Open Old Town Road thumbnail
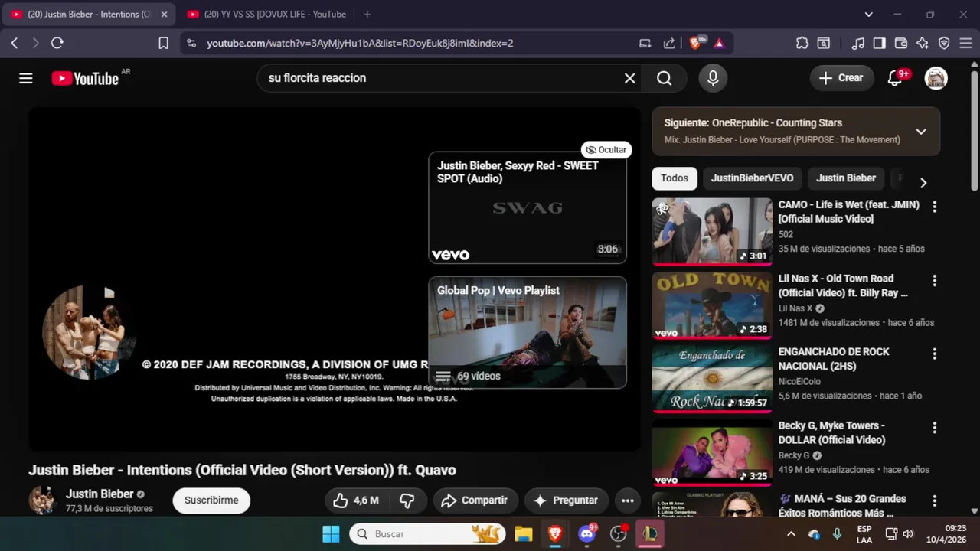 click(x=712, y=305)
